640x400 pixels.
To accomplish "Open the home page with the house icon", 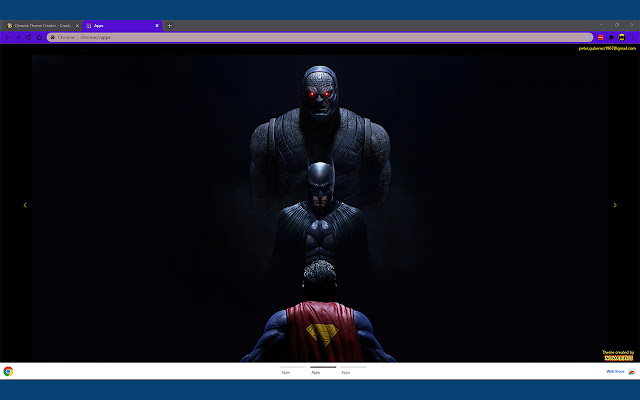I will pyautogui.click(x=39, y=37).
